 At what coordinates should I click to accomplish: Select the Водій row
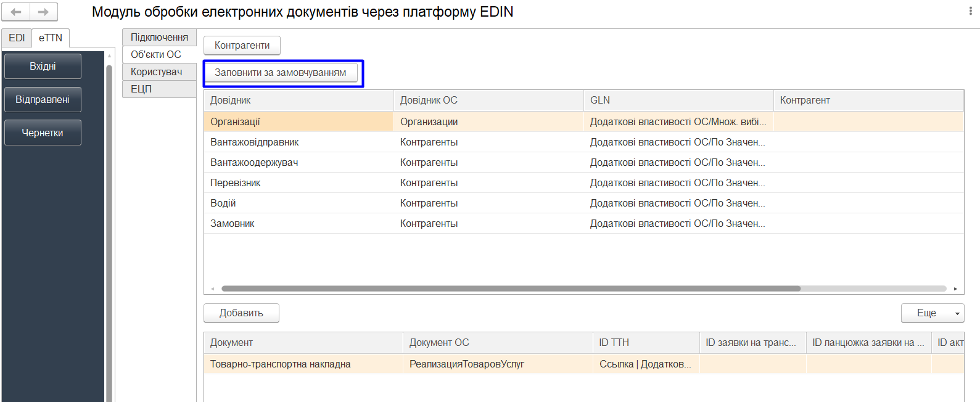[x=584, y=203]
